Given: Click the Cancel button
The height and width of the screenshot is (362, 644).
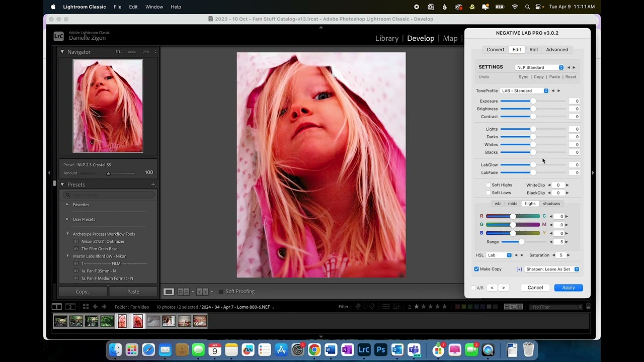Looking at the screenshot, I should pos(535,288).
